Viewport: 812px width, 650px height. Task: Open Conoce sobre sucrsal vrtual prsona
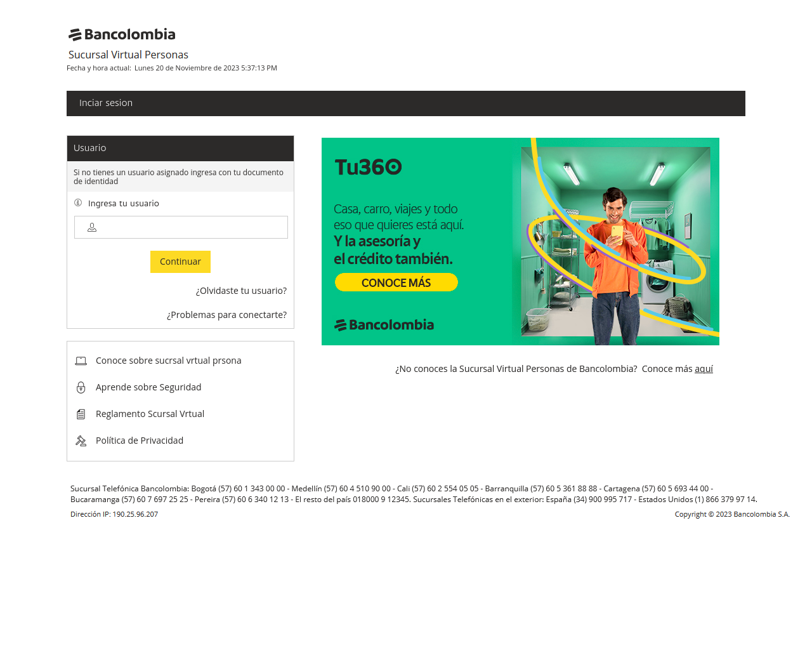[x=169, y=361]
